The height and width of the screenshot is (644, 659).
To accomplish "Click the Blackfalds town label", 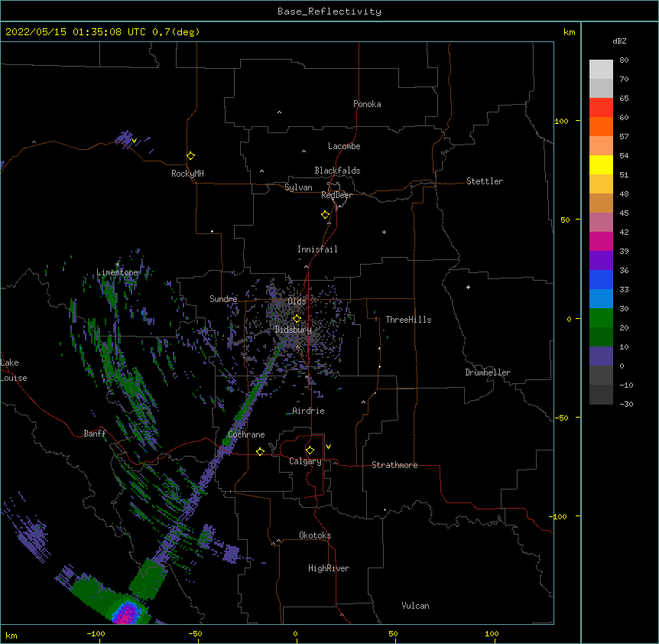I will 337,171.
